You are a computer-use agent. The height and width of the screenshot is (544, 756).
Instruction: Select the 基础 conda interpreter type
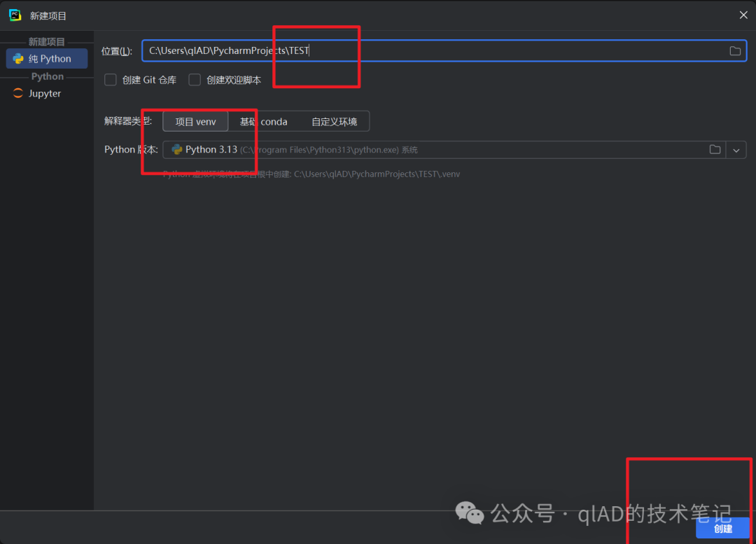click(x=263, y=122)
